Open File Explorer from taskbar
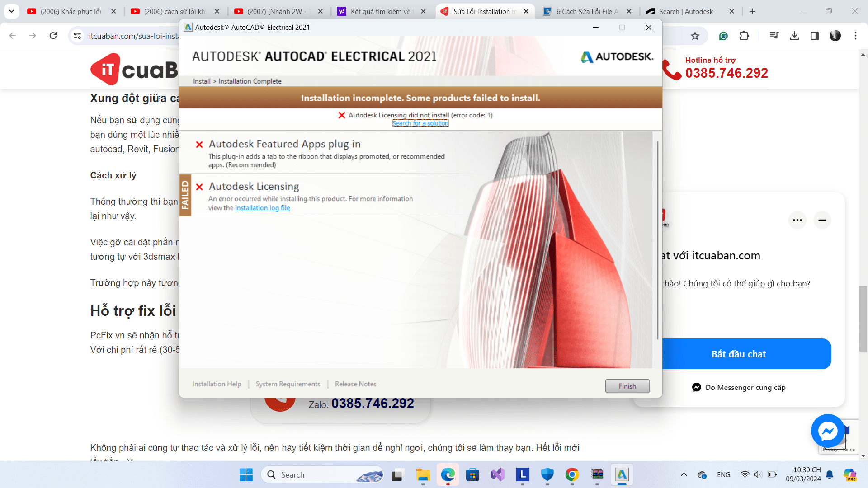 [x=423, y=475]
